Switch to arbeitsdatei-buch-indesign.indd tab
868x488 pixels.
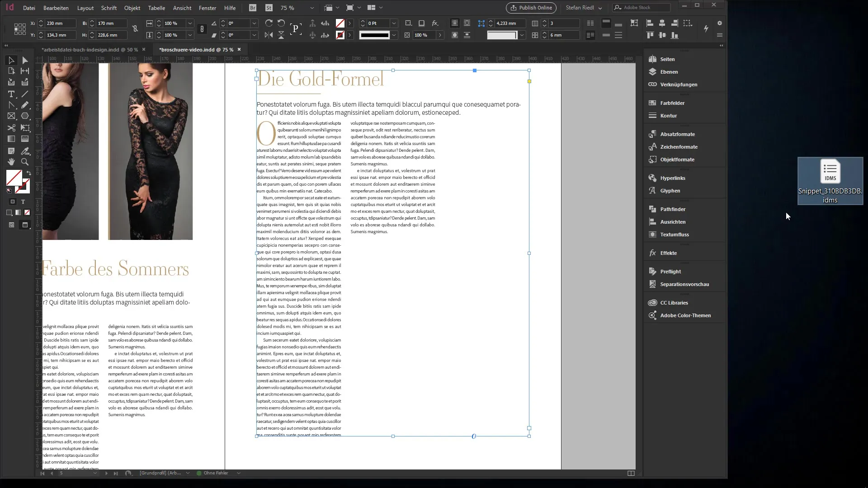click(90, 50)
